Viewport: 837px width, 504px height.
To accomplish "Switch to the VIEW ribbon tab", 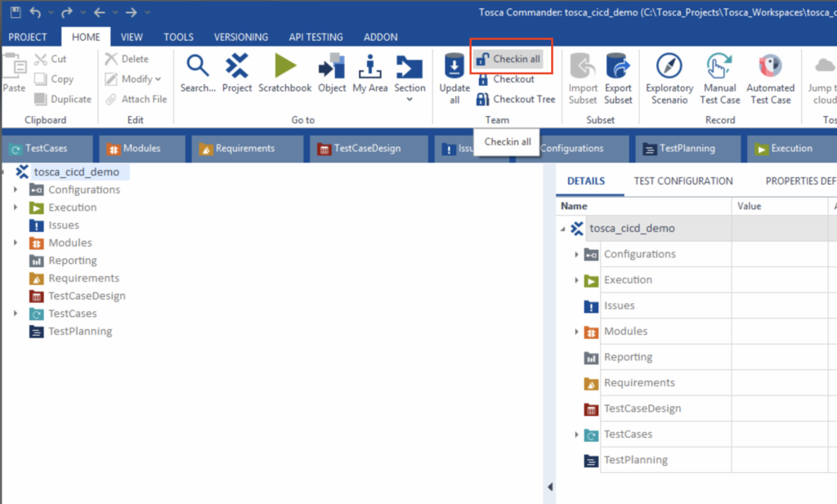I will [132, 37].
